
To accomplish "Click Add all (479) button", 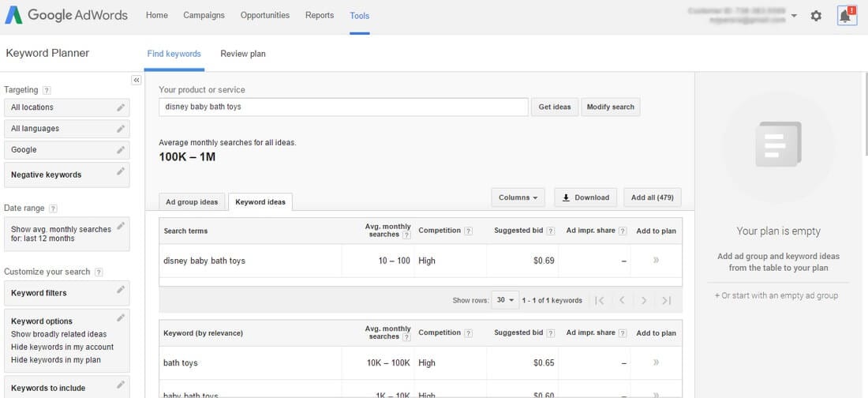I will coord(652,197).
